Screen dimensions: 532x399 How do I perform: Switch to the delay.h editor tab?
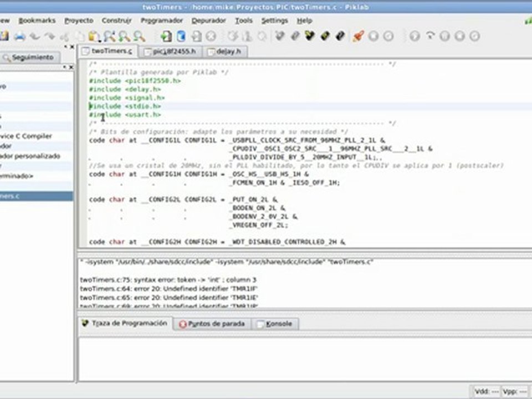(x=224, y=52)
